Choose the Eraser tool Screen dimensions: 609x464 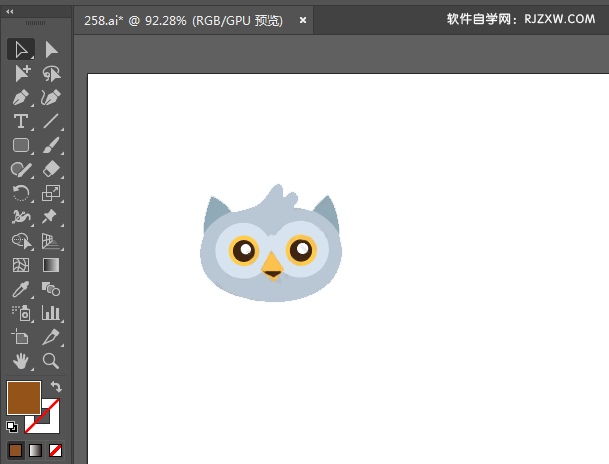coord(51,169)
